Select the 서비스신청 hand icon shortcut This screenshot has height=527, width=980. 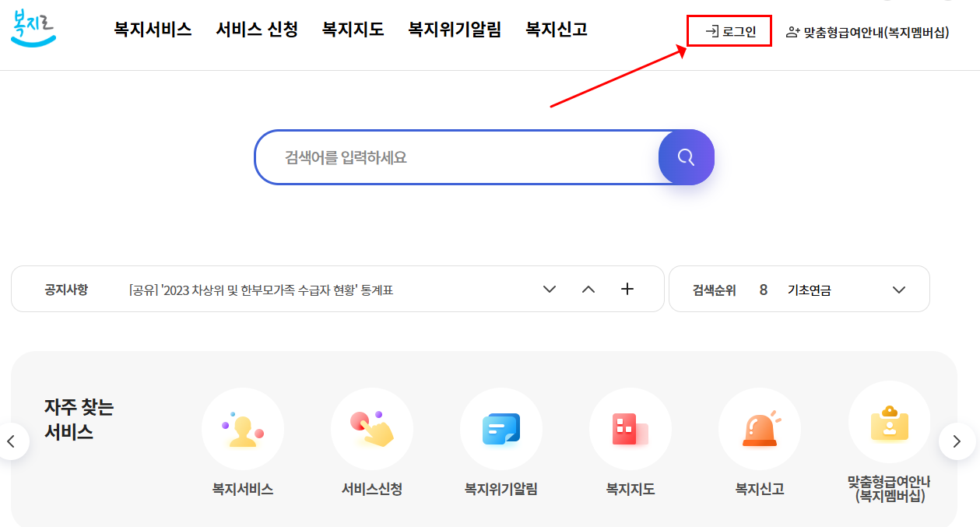372,429
